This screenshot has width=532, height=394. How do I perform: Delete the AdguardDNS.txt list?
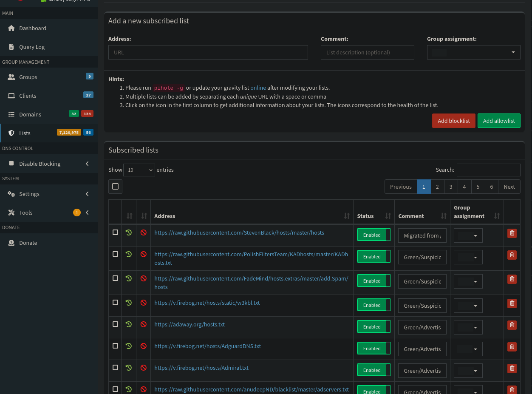(x=512, y=346)
